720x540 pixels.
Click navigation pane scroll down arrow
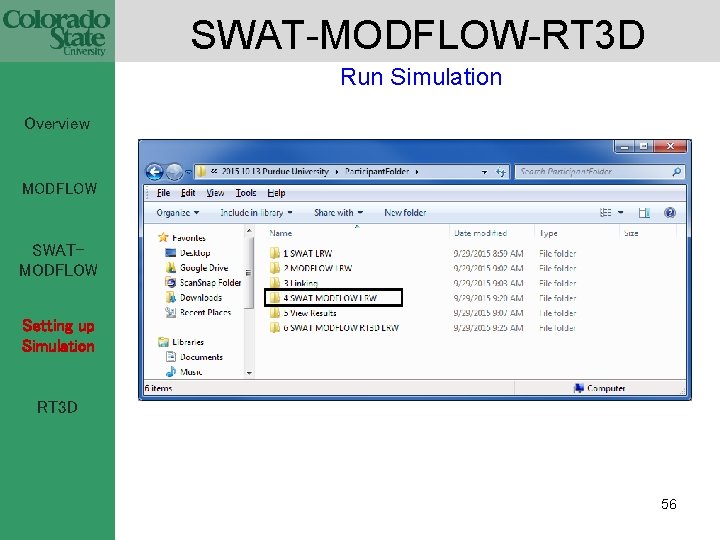click(249, 373)
